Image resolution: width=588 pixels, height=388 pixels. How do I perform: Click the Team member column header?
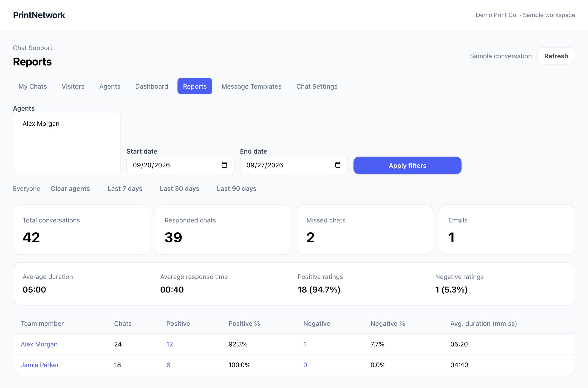42,323
